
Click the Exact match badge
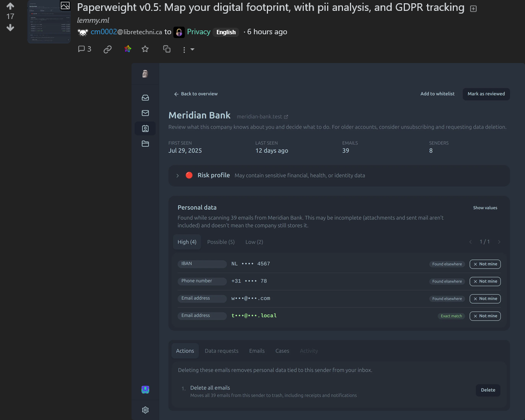coord(451,316)
